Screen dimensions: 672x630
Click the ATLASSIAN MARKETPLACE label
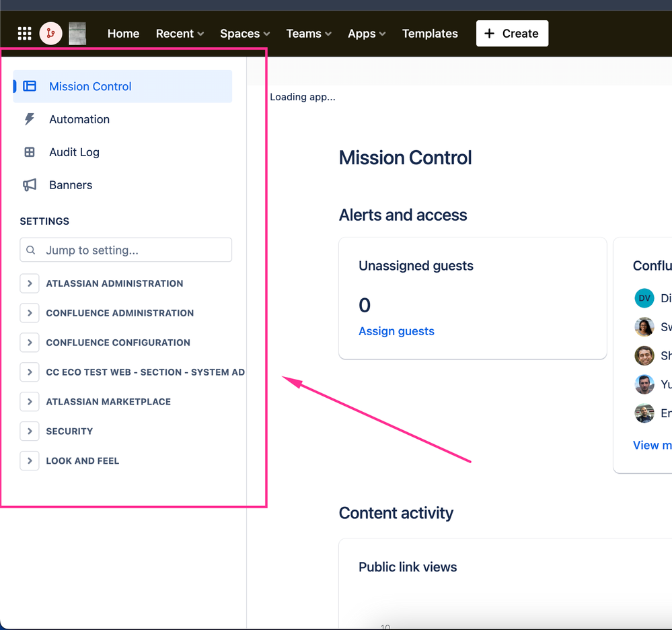108,402
